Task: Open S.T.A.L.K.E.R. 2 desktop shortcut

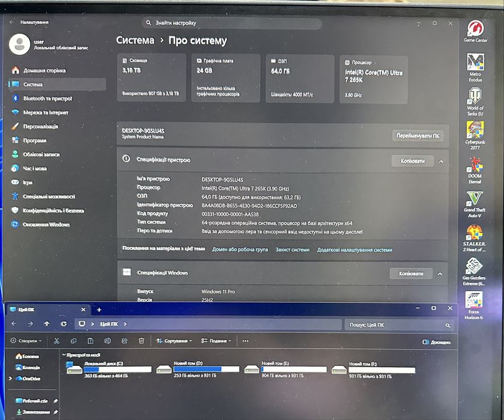Action: pyautogui.click(x=474, y=239)
